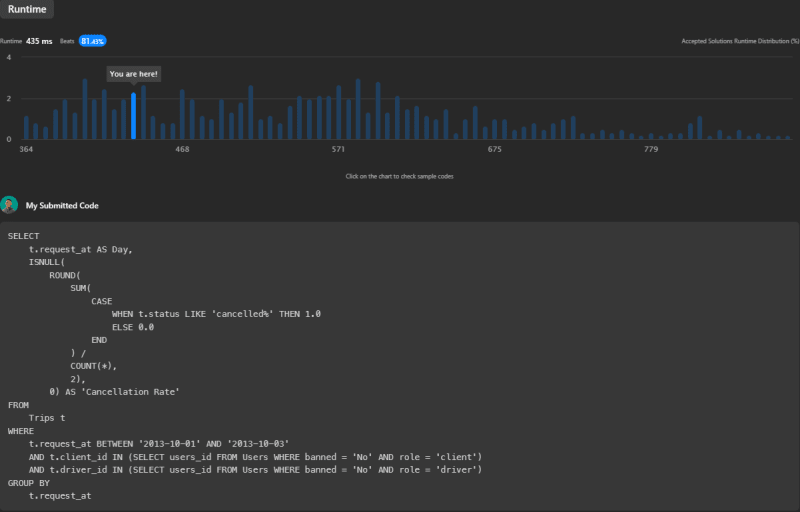Click the "AND t.driver_id IN" subquery line
The width and height of the screenshot is (800, 512).
[x=255, y=470]
